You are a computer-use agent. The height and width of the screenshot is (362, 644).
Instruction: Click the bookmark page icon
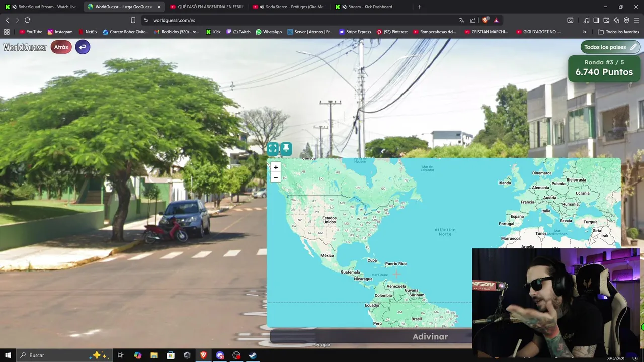pos(133,20)
